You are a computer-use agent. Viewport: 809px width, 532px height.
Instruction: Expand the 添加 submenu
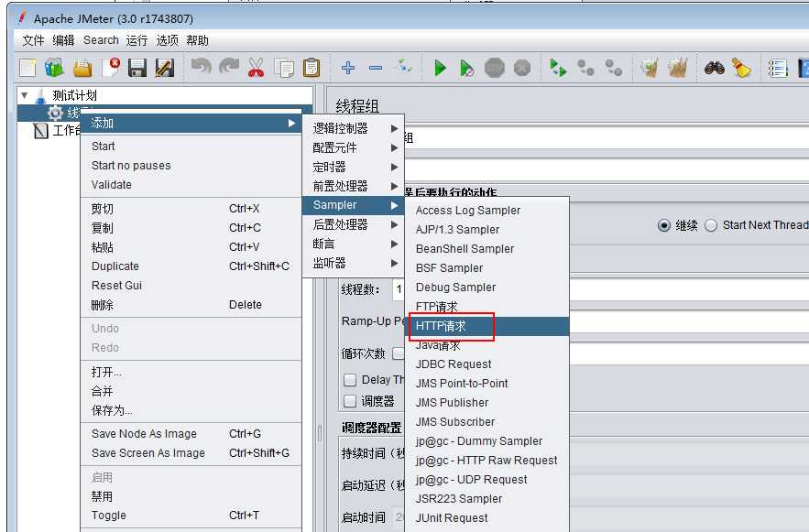[191, 124]
